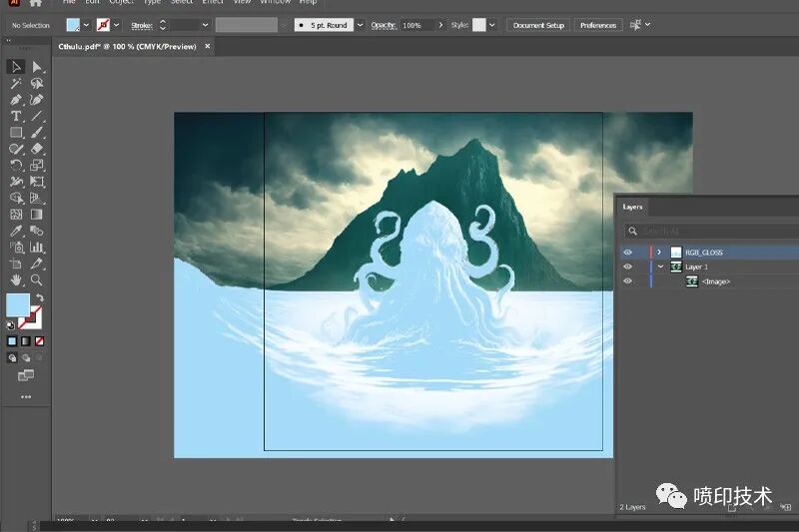Select the Type tool
799x532 pixels.
[16, 116]
